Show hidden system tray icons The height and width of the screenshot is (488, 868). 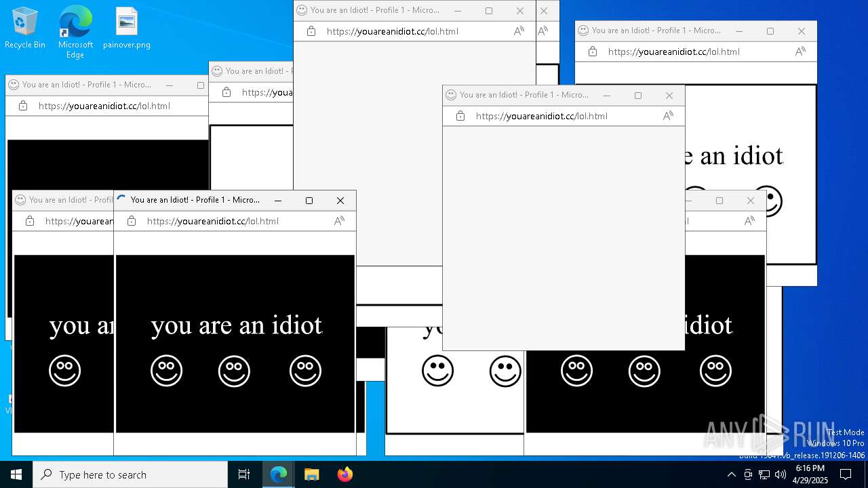point(731,474)
